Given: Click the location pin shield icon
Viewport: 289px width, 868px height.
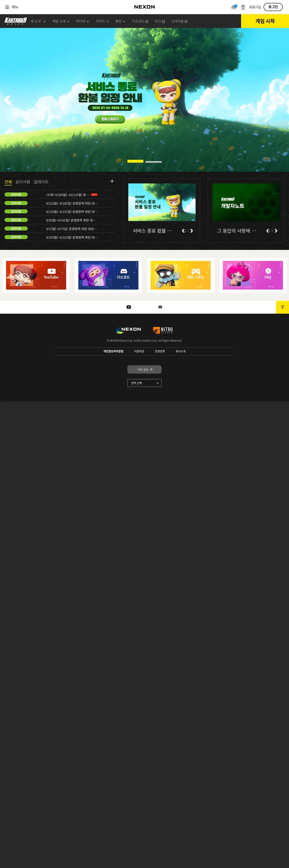Looking at the screenshot, I should click(x=243, y=7).
